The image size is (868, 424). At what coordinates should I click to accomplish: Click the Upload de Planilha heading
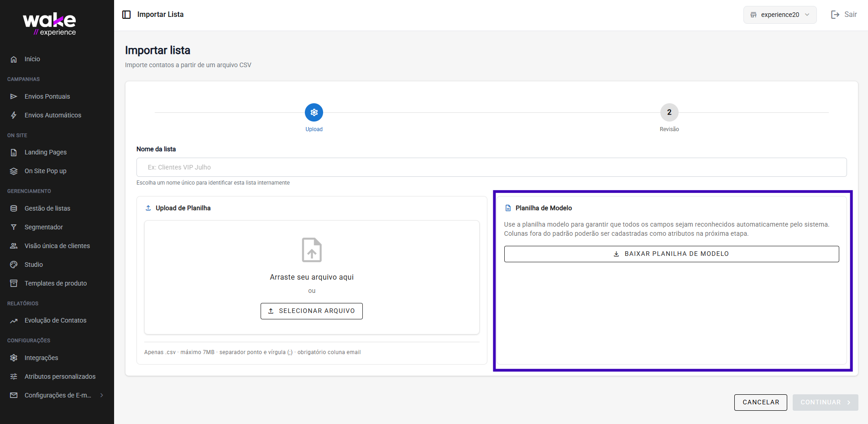(x=183, y=208)
